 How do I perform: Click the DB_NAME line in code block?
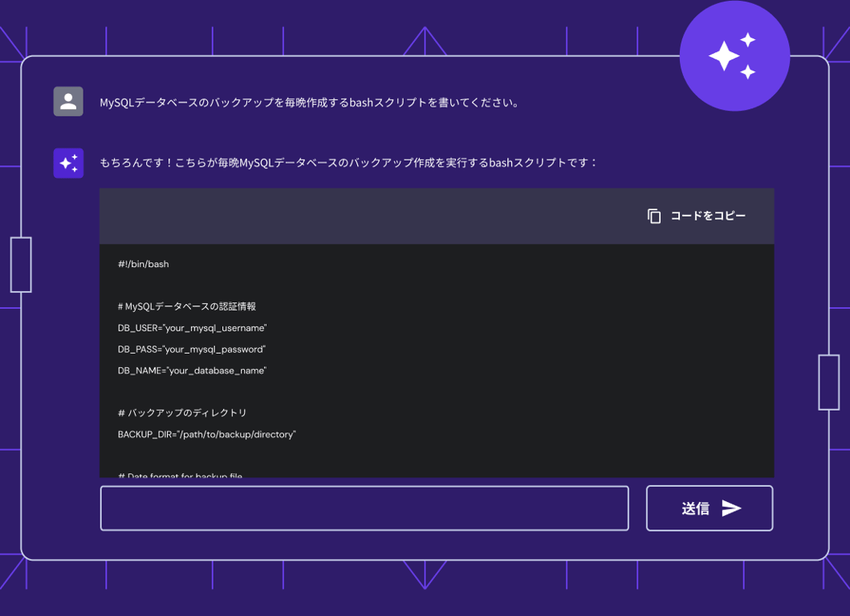click(x=192, y=371)
